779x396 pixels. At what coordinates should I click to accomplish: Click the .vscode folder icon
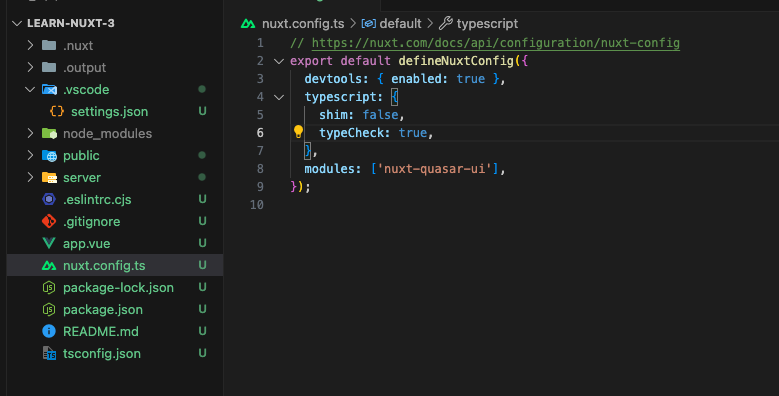coord(49,89)
